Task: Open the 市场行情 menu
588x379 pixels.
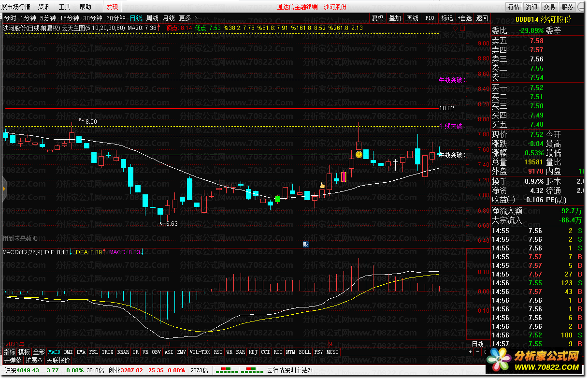Action: tap(16, 7)
